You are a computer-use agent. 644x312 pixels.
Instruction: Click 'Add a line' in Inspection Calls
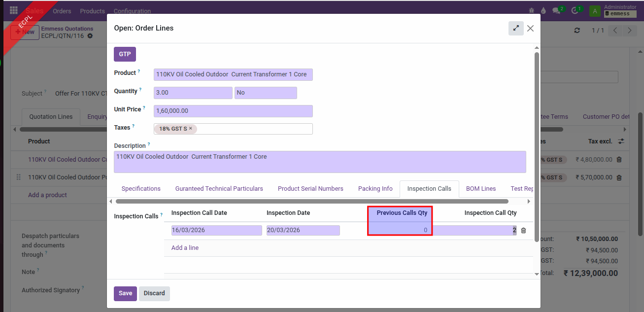point(185,248)
